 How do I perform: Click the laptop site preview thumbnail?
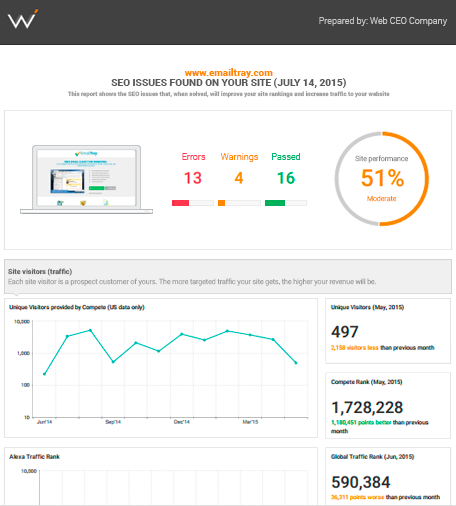pyautogui.click(x=86, y=179)
